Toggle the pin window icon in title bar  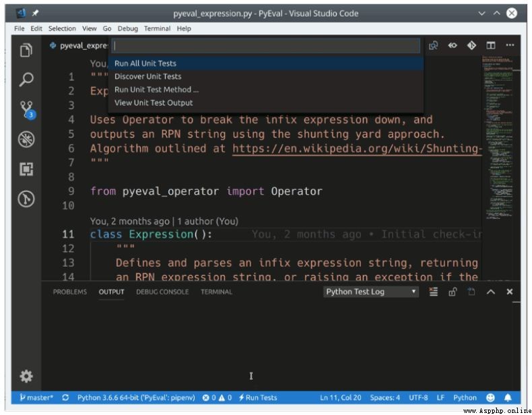coord(35,13)
